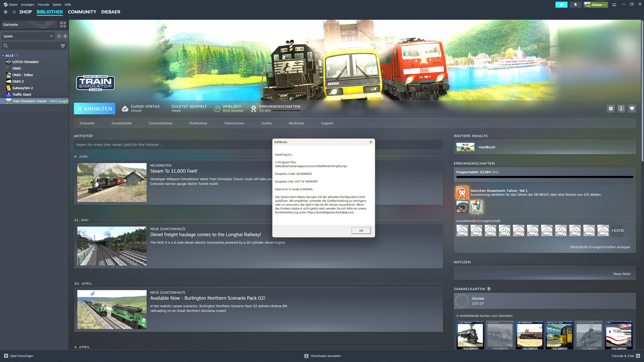Show game info panel icon
Image resolution: width=644 pixels, height=362 pixels.
pyautogui.click(x=621, y=109)
